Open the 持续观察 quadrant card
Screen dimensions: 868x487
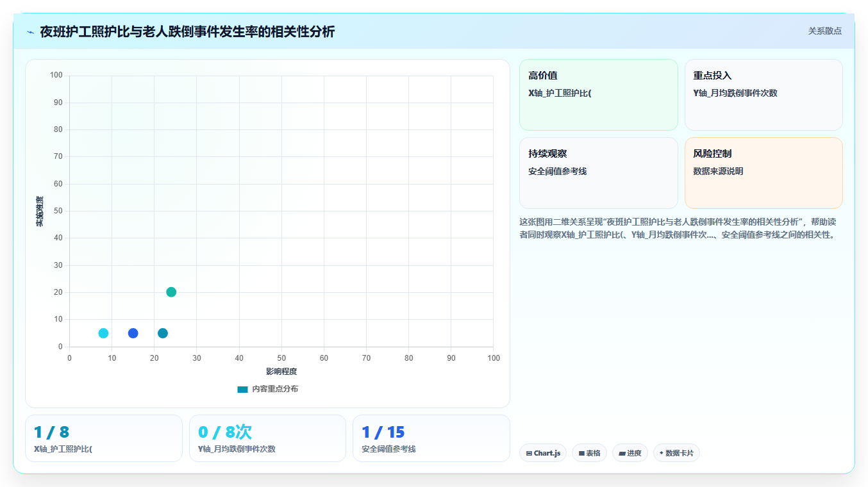pos(598,173)
